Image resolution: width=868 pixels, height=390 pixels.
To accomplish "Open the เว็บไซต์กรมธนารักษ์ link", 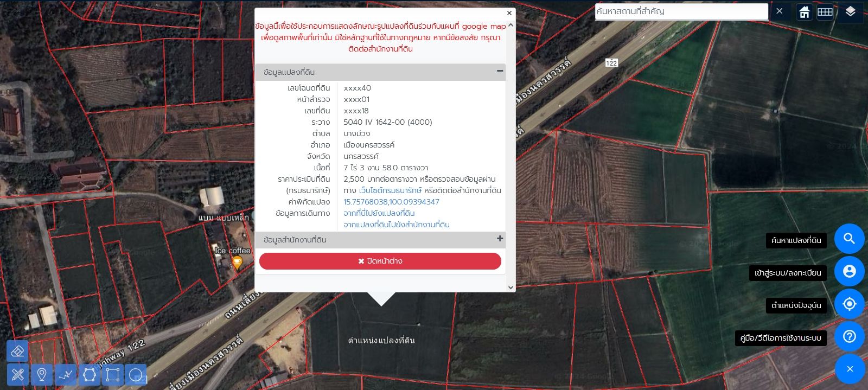I will pyautogui.click(x=390, y=190).
